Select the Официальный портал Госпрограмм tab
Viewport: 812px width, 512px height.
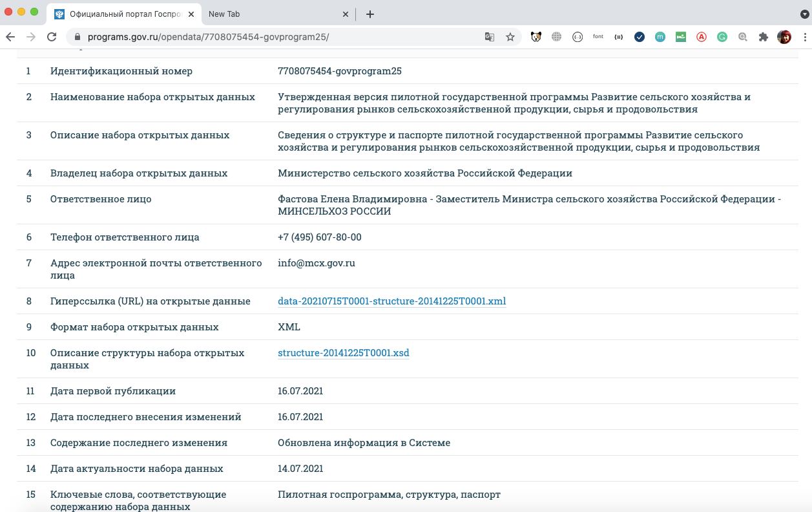[123, 14]
